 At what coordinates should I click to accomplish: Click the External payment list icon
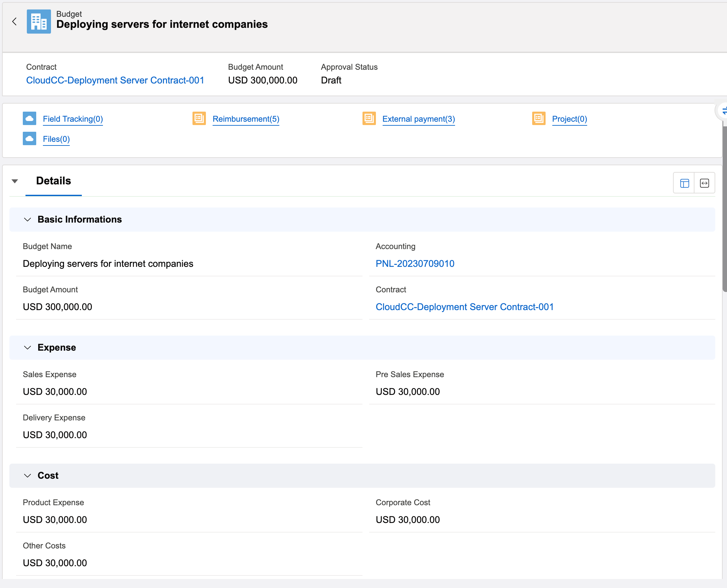[x=369, y=119]
